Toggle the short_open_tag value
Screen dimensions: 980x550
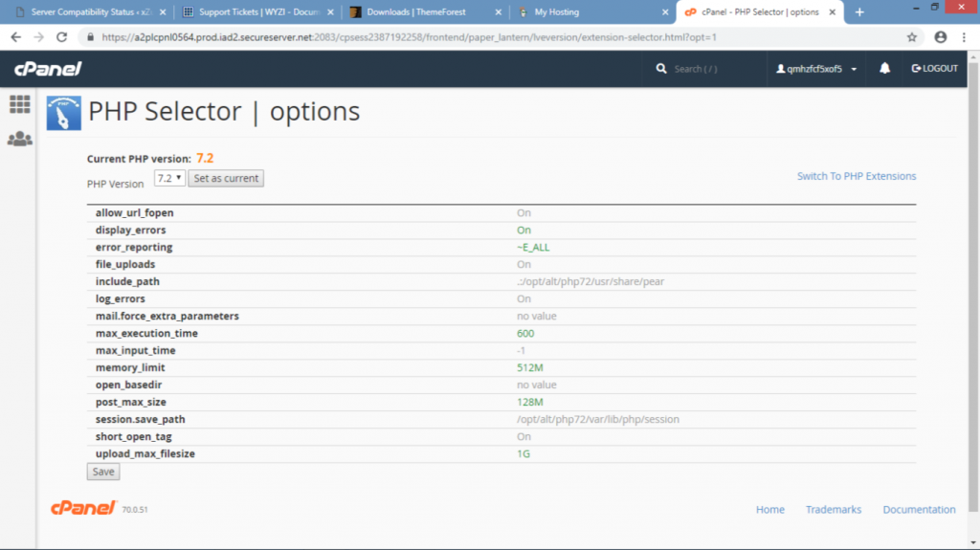(x=523, y=437)
